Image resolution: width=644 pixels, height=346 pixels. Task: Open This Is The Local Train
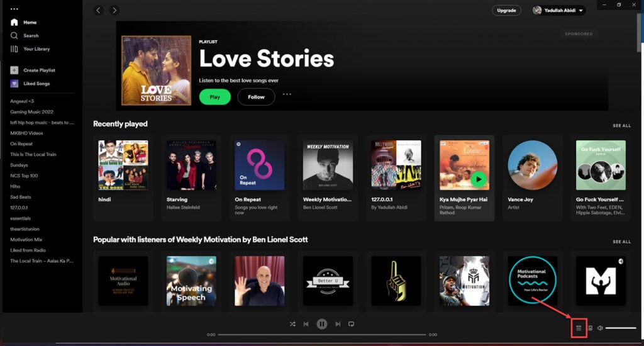point(33,155)
